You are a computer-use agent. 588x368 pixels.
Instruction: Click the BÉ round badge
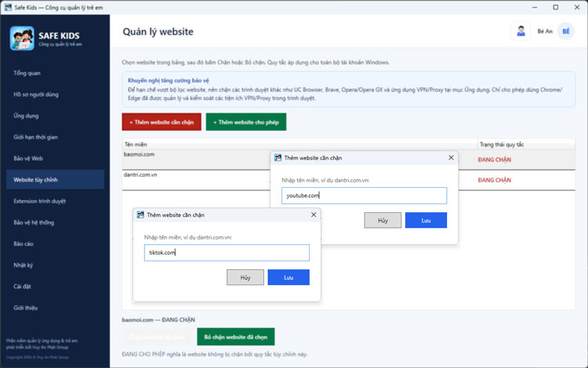(566, 31)
